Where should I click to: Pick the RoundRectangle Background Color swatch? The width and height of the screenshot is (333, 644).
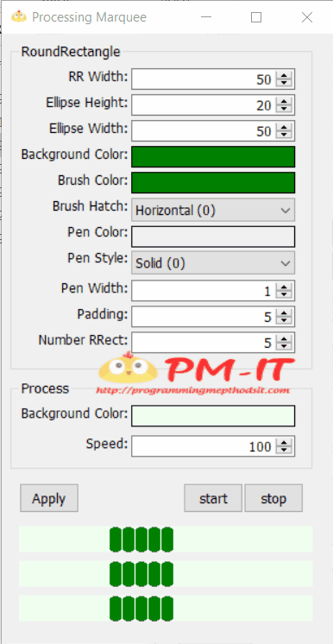click(x=213, y=156)
